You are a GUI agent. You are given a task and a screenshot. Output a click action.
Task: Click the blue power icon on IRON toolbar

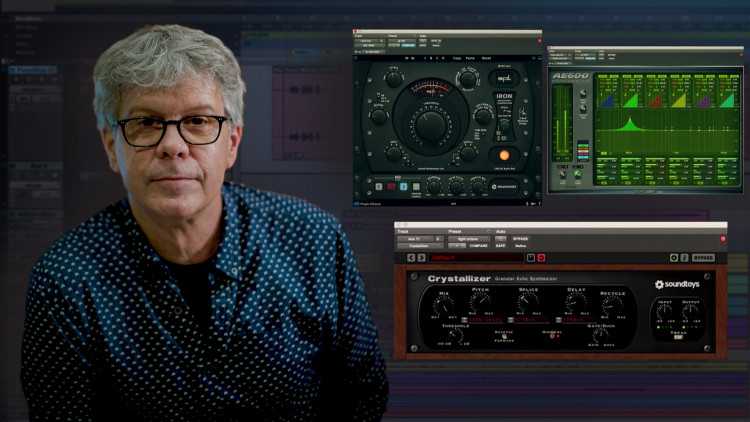pyautogui.click(x=356, y=58)
